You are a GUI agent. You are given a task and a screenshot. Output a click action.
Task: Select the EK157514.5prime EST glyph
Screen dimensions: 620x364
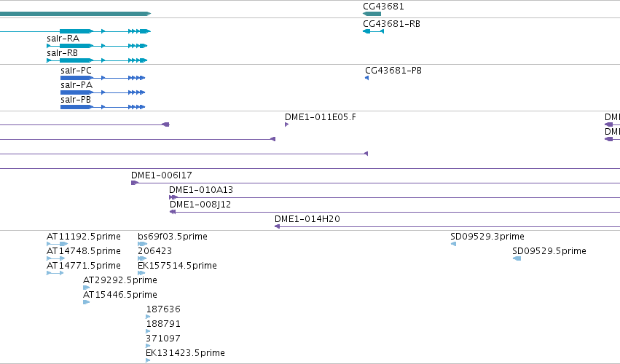pos(141,273)
